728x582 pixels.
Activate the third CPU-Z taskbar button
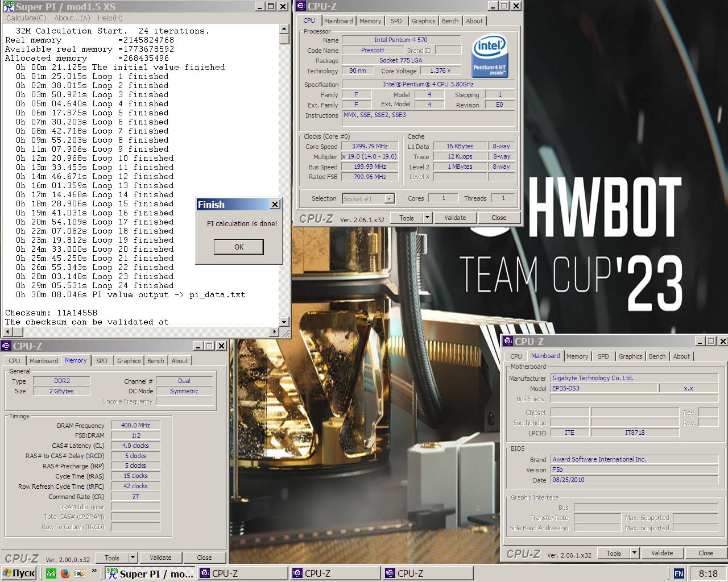(428, 573)
